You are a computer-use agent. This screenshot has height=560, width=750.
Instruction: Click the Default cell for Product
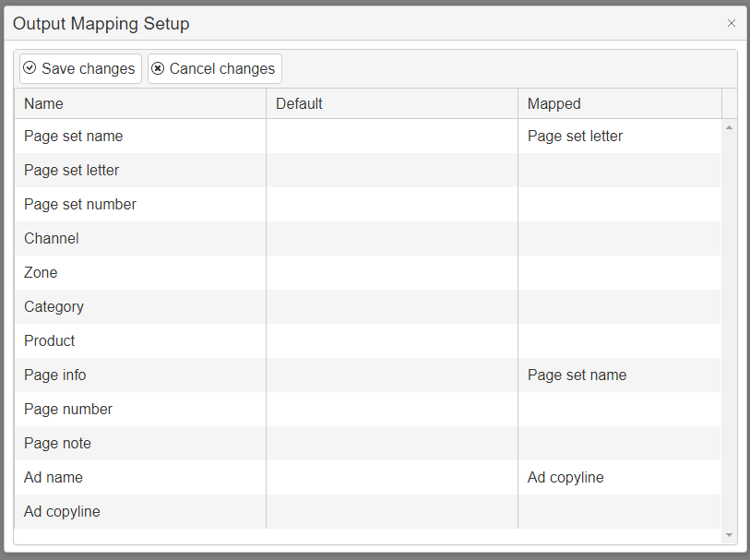click(392, 341)
